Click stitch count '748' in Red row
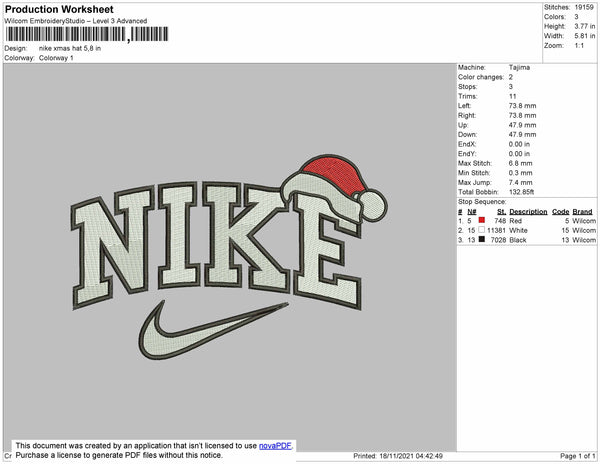Image resolution: width=600 pixels, height=464 pixels. (500, 221)
